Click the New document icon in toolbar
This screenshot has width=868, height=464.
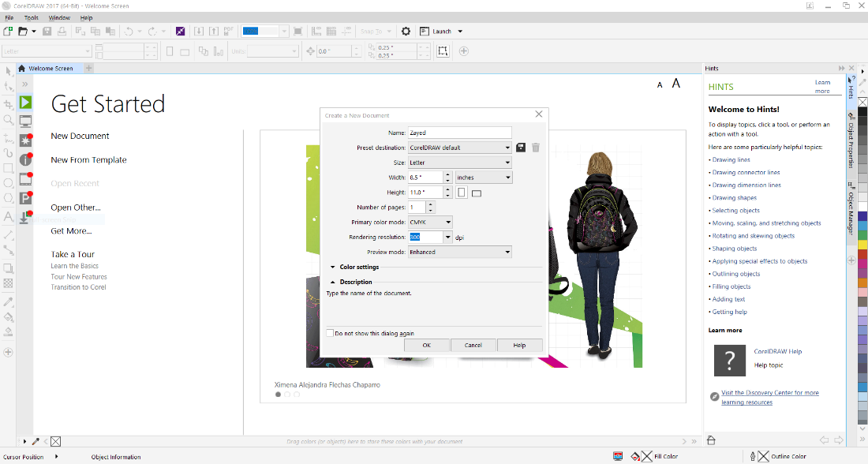7,31
